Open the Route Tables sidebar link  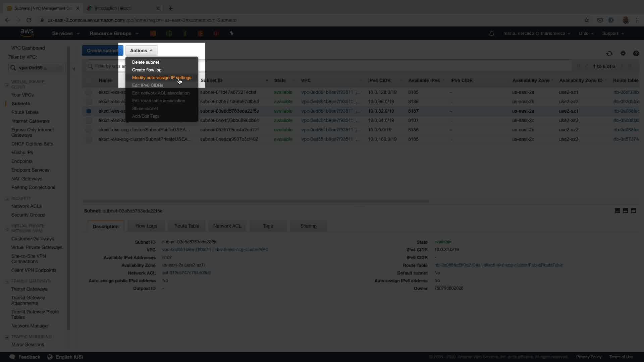tap(25, 112)
